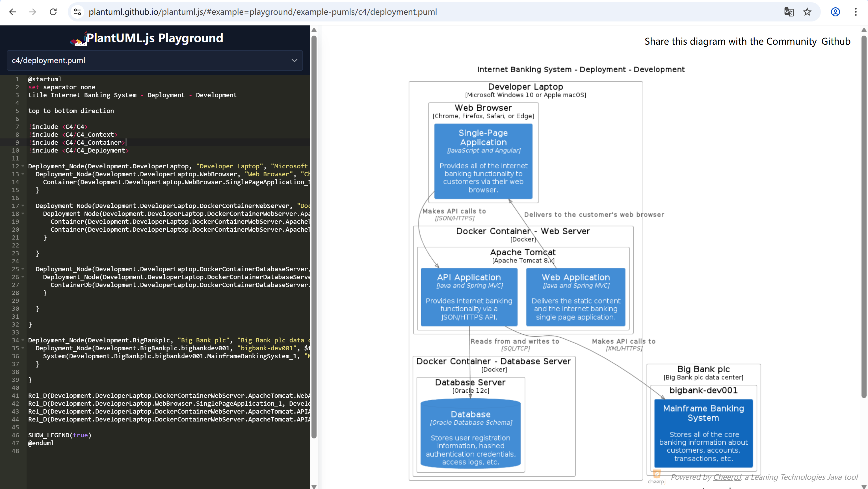Open the Github link
Viewport: 868px width, 489px height.
(x=836, y=42)
